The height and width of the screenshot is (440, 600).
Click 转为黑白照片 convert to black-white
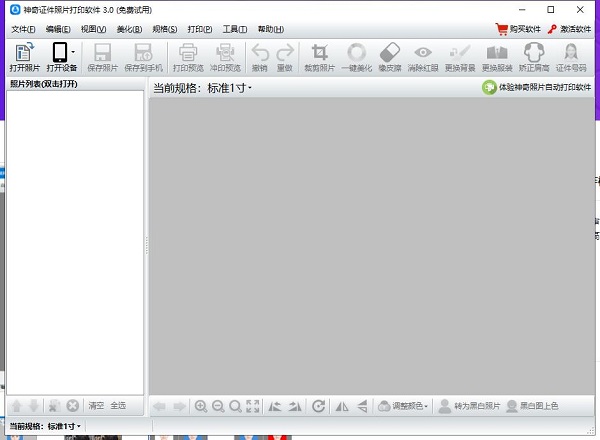coord(469,406)
